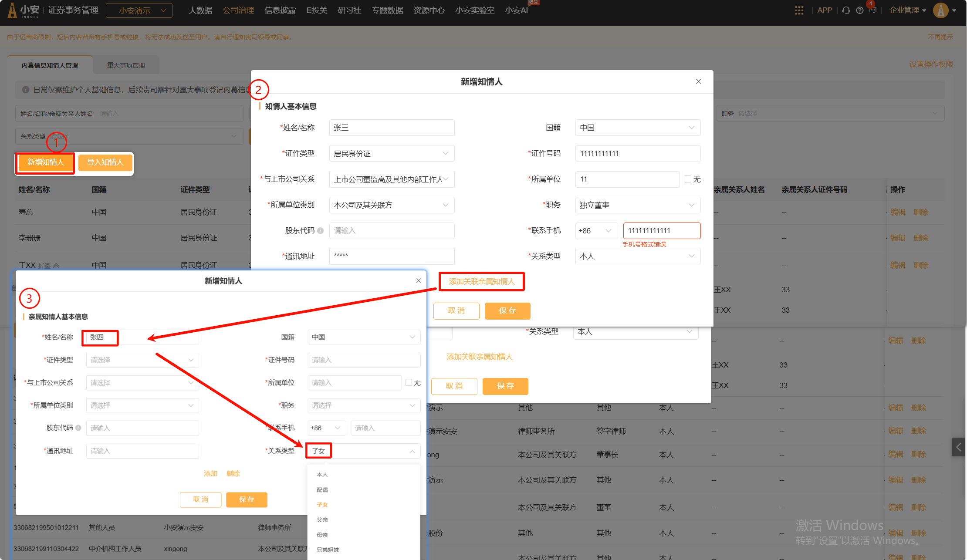Check the 无 box next to 所属单位 value 11
The image size is (967, 560).
click(687, 179)
